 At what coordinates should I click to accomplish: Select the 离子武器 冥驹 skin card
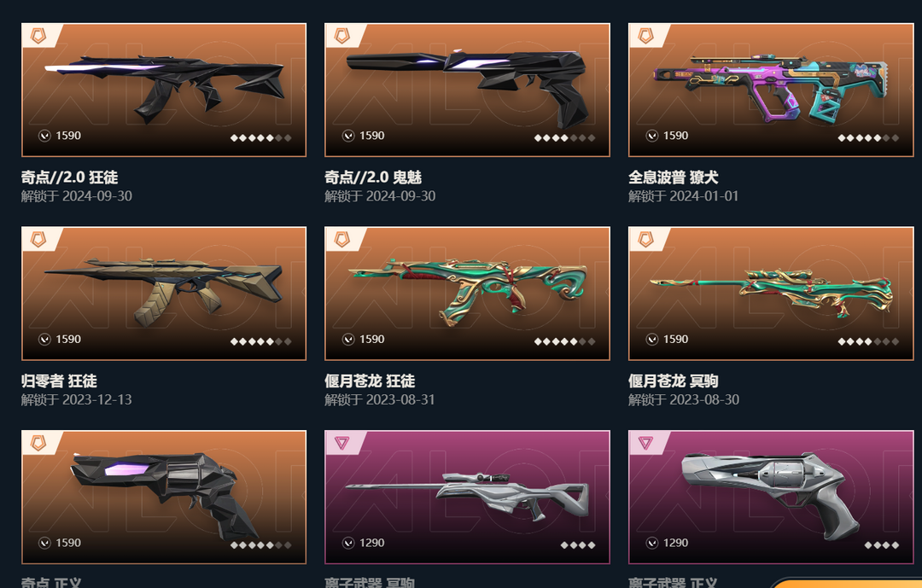click(x=467, y=497)
